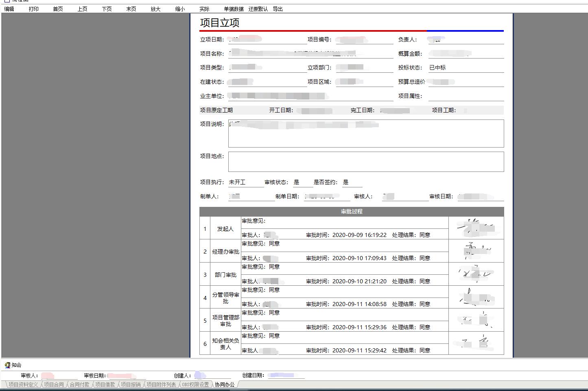Select the 合同付款 tab
The width and height of the screenshot is (588, 391).
[79, 384]
